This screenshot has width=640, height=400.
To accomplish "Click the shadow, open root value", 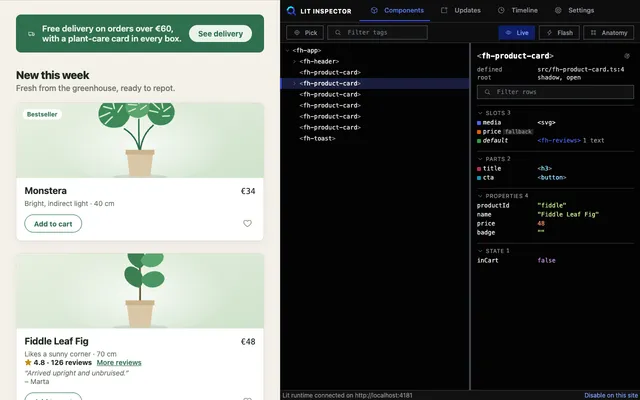I will click(x=559, y=78).
